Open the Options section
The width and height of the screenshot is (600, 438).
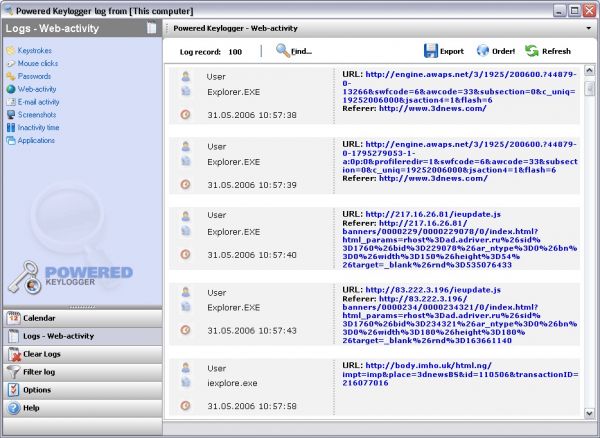pos(83,390)
